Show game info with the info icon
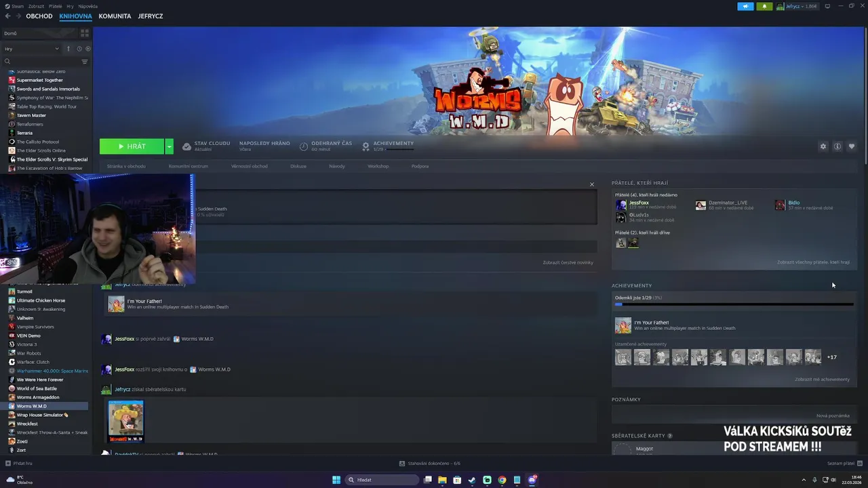 pos(837,146)
